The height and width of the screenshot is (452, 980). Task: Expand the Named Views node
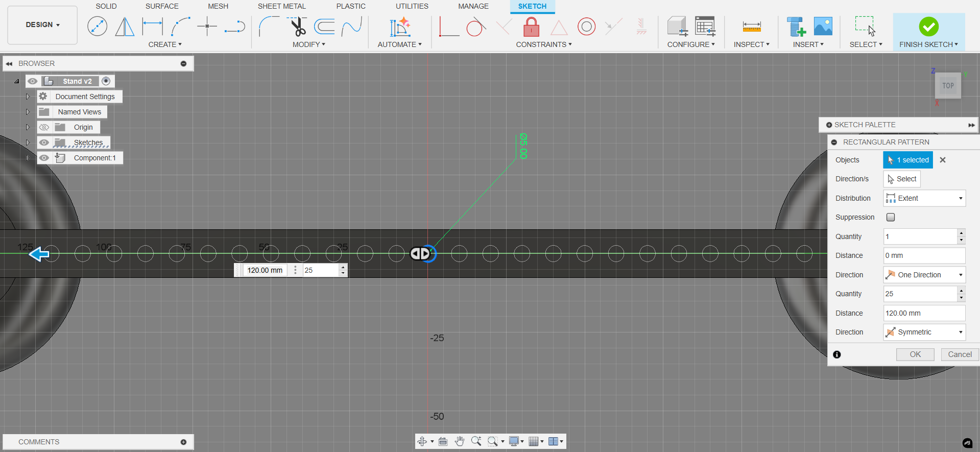coord(28,112)
